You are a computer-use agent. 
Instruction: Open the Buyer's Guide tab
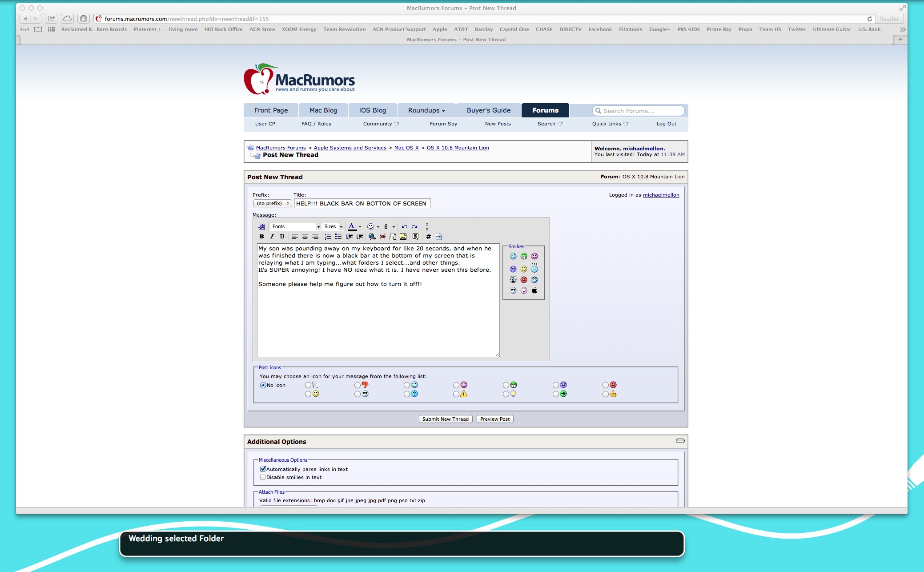point(489,110)
